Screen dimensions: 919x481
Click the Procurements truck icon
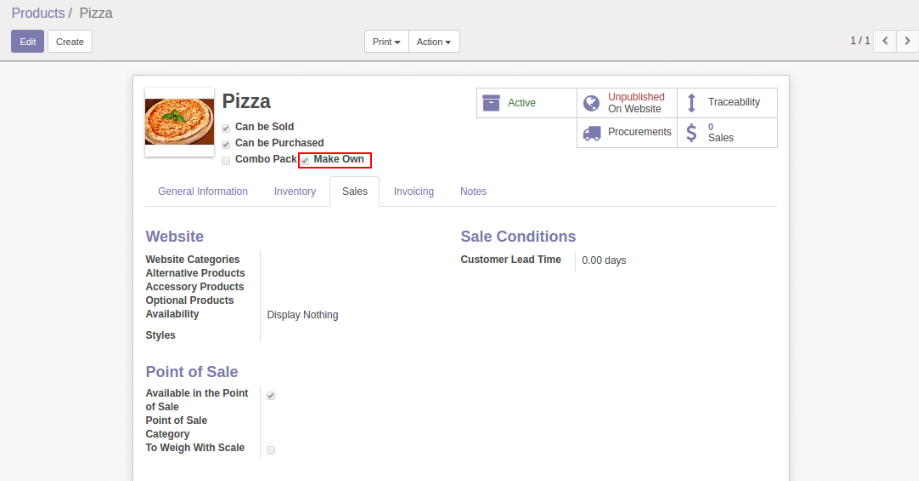(x=591, y=132)
